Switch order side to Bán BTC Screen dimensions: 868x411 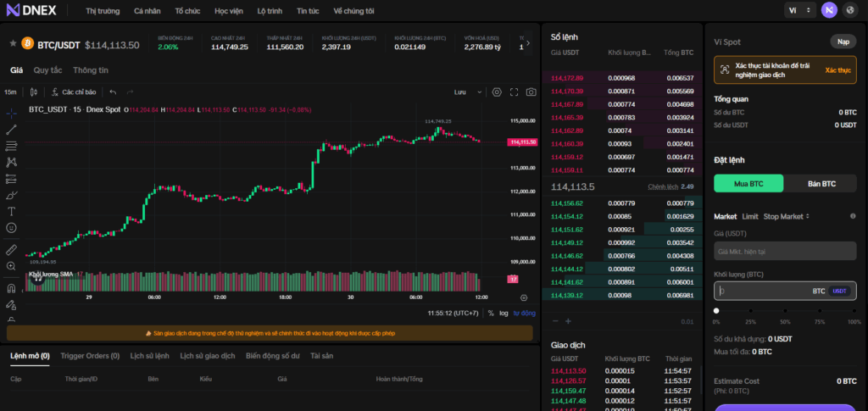click(x=821, y=184)
